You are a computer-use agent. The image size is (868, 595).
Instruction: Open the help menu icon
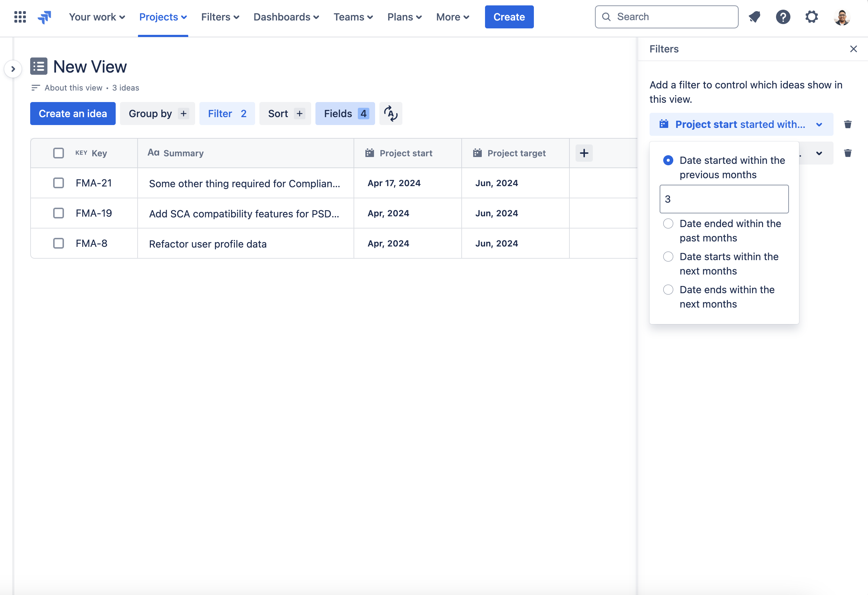[783, 17]
